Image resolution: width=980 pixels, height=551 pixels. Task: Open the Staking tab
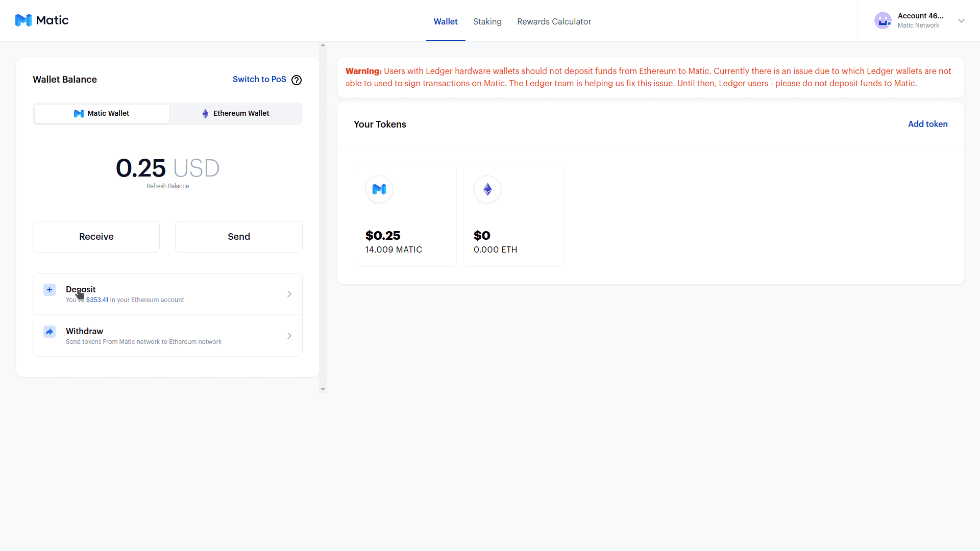tap(487, 21)
